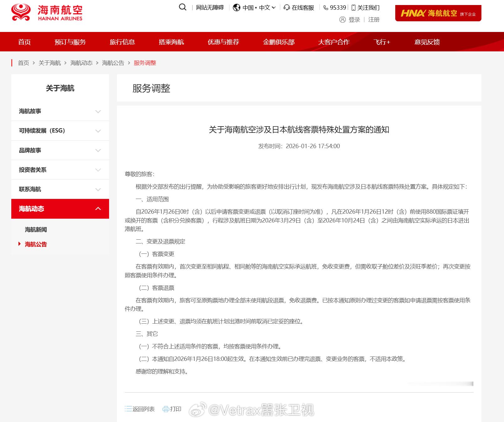Click the 尊敬的旅客 salutation

point(139,174)
